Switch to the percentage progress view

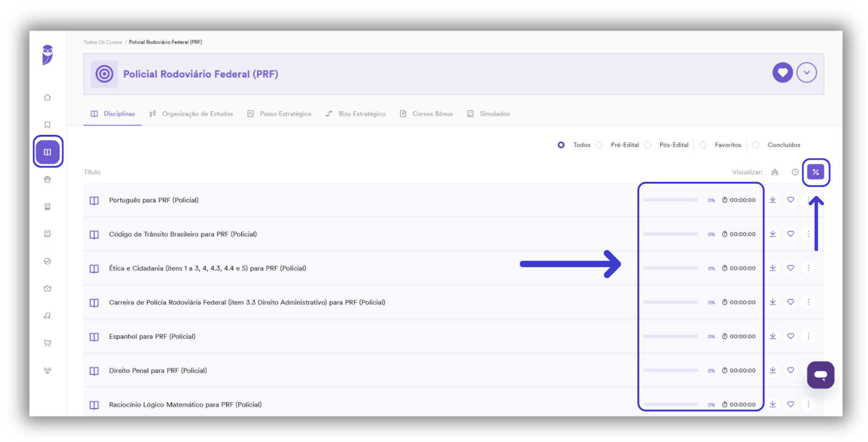coord(816,172)
